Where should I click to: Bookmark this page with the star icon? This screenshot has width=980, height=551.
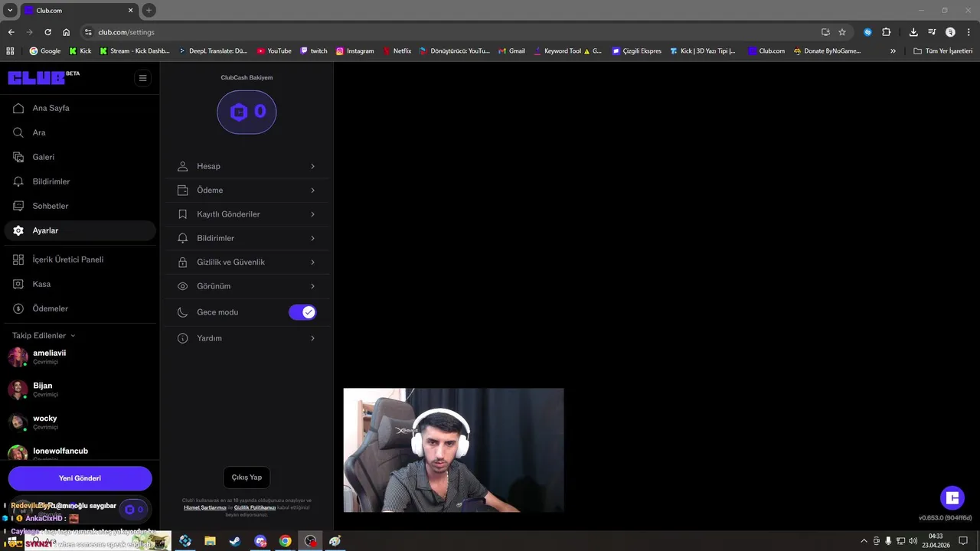842,32
